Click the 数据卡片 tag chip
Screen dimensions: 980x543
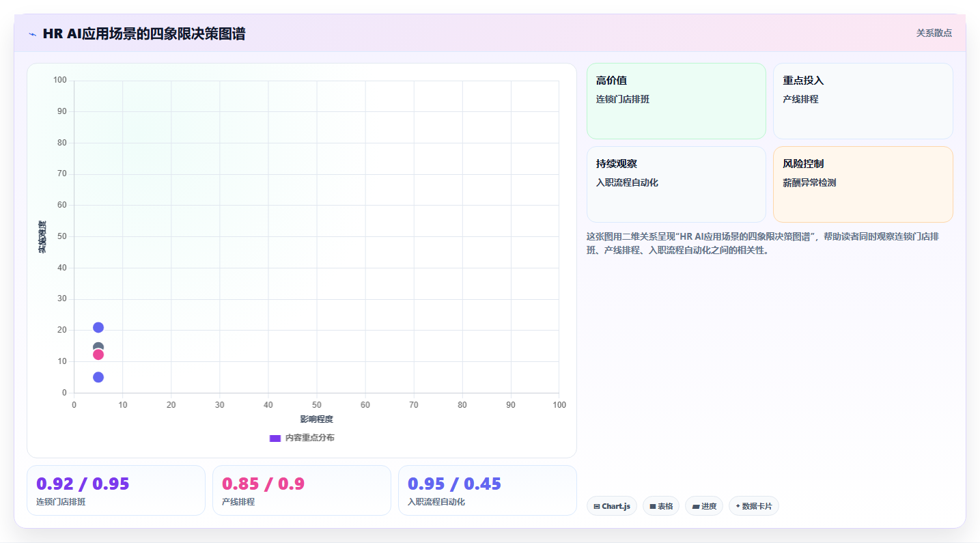(754, 506)
